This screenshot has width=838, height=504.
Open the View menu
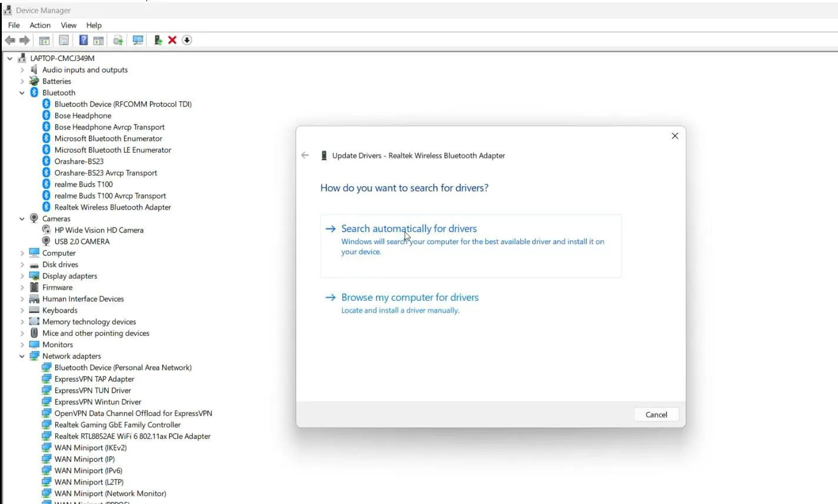(68, 25)
